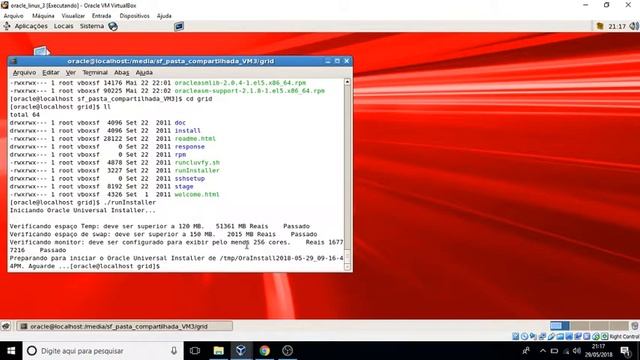Click the Aplicações foot logo icon

coord(7,26)
